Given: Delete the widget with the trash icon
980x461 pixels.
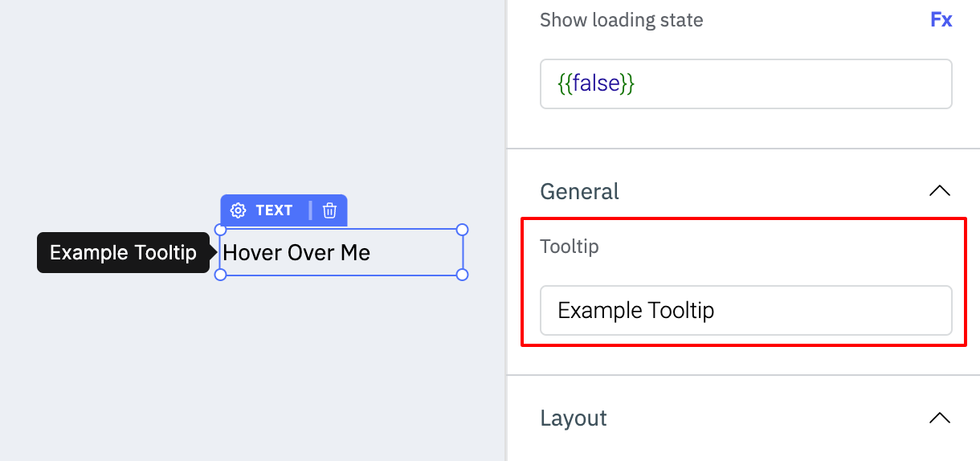Looking at the screenshot, I should [x=329, y=210].
